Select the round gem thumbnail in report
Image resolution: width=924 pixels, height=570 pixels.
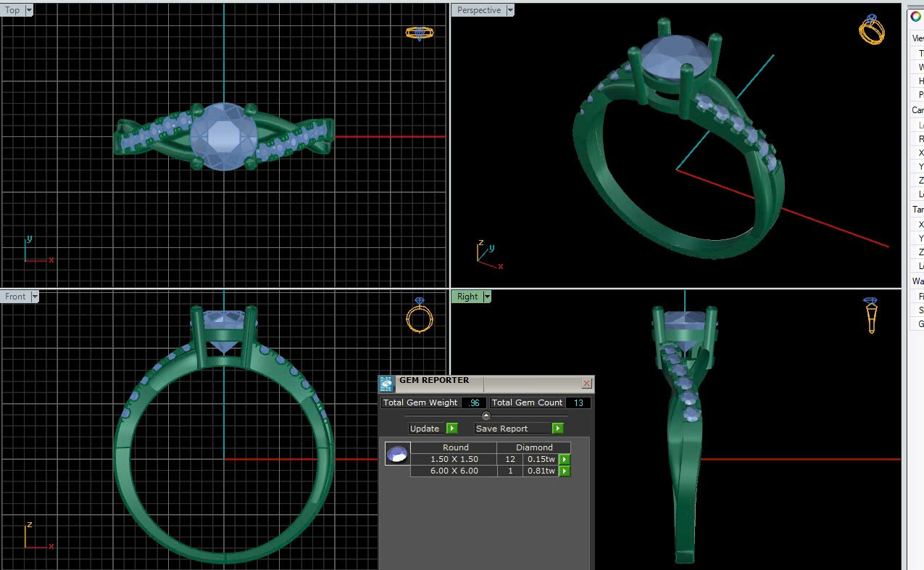397,454
